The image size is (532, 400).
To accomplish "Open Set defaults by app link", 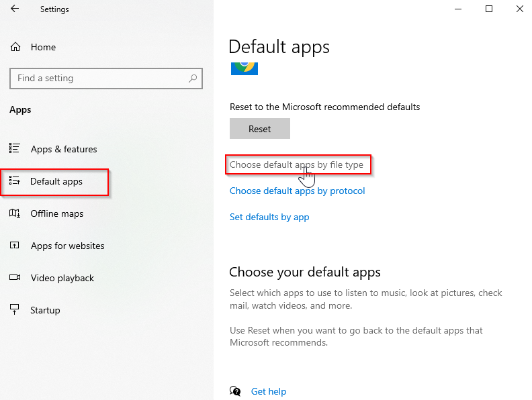I will point(269,217).
